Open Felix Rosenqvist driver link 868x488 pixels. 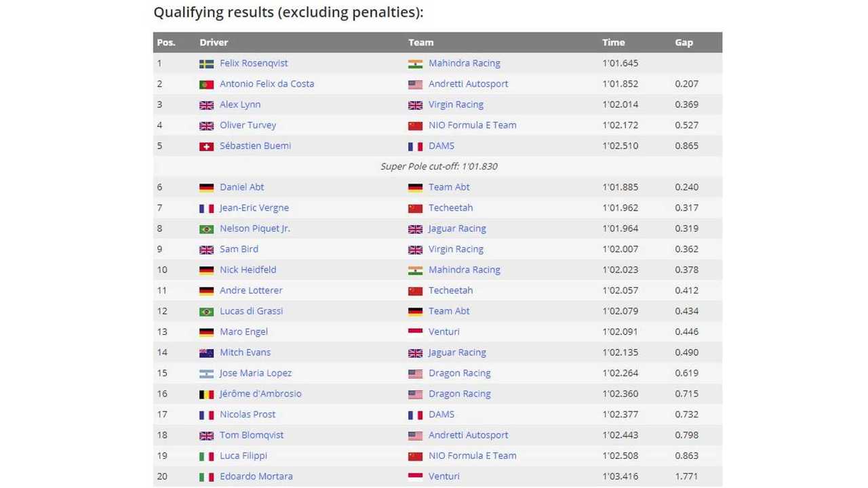coord(254,63)
